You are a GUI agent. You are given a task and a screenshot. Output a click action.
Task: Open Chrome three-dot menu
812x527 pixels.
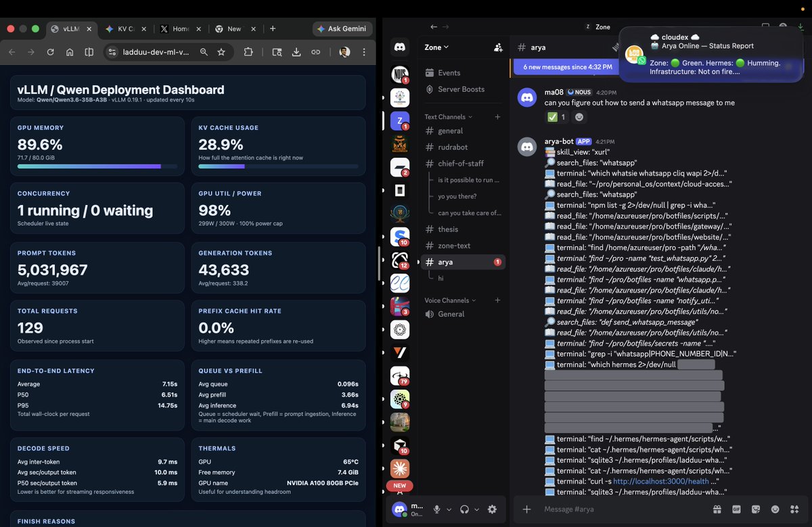[x=364, y=52]
